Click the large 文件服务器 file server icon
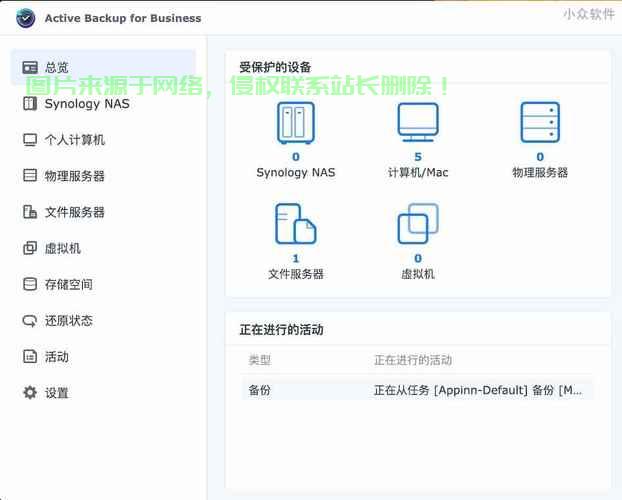The image size is (622, 500). pos(296,224)
